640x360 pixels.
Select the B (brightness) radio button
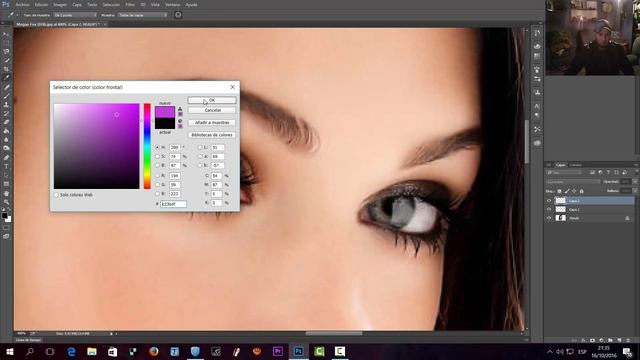[x=158, y=165]
